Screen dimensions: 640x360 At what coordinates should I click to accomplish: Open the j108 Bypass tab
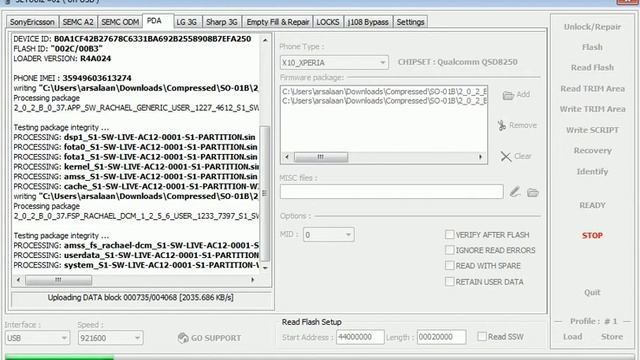point(368,22)
